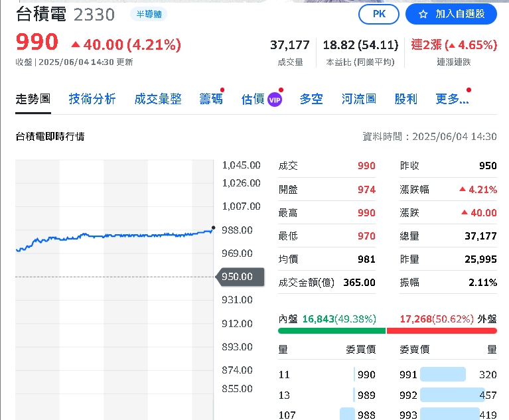Image resolution: width=509 pixels, height=420 pixels.
Task: Click the 950.00 reference price marker
Action: pyautogui.click(x=240, y=277)
